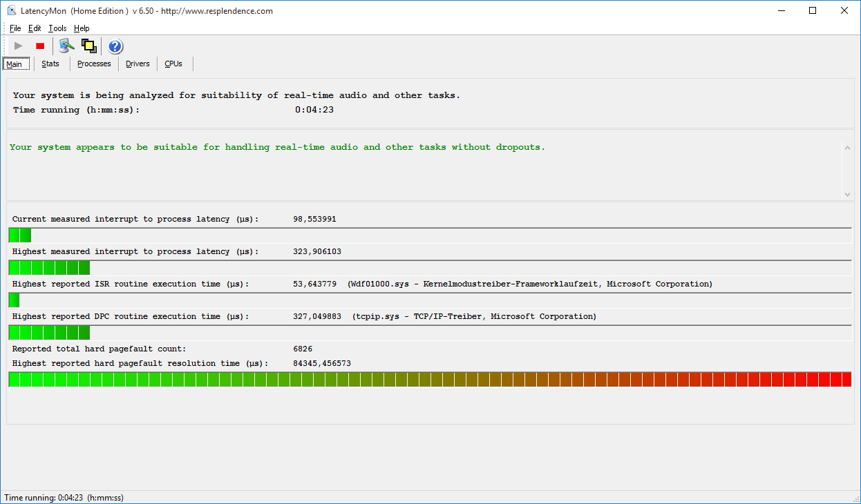
Task: Open the File menu
Action: [x=15, y=28]
